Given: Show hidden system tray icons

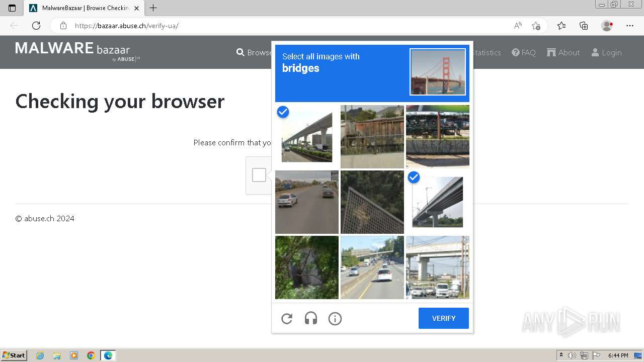Looking at the screenshot, I should [x=561, y=355].
